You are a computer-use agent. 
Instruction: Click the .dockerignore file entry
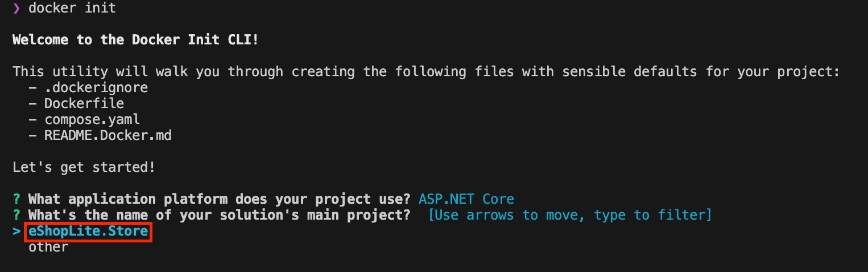[x=96, y=88]
